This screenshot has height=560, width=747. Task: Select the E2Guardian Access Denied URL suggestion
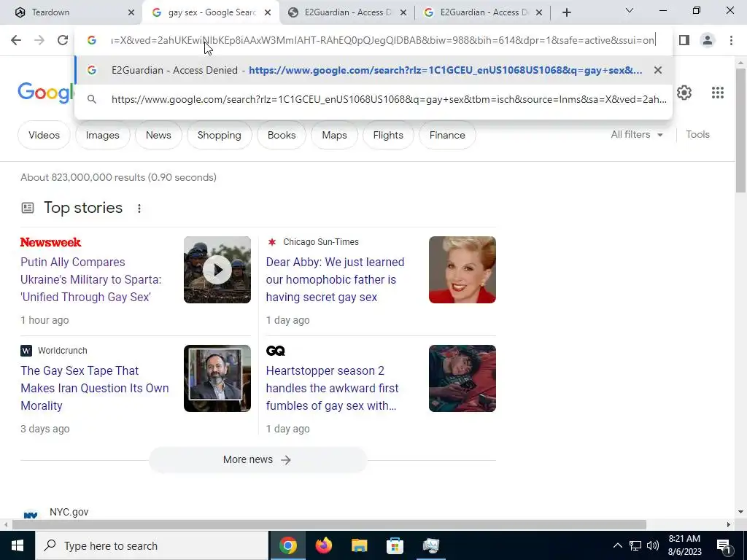373,70
